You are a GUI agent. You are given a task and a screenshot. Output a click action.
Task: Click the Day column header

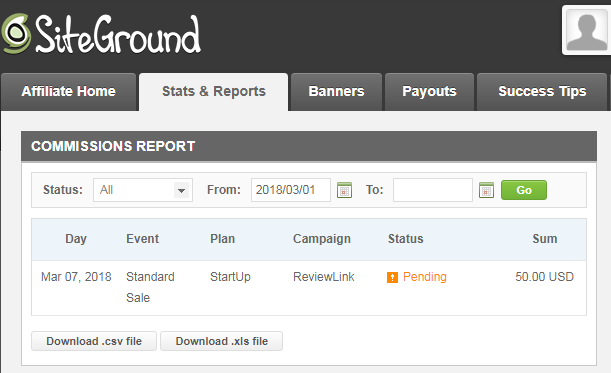click(76, 239)
